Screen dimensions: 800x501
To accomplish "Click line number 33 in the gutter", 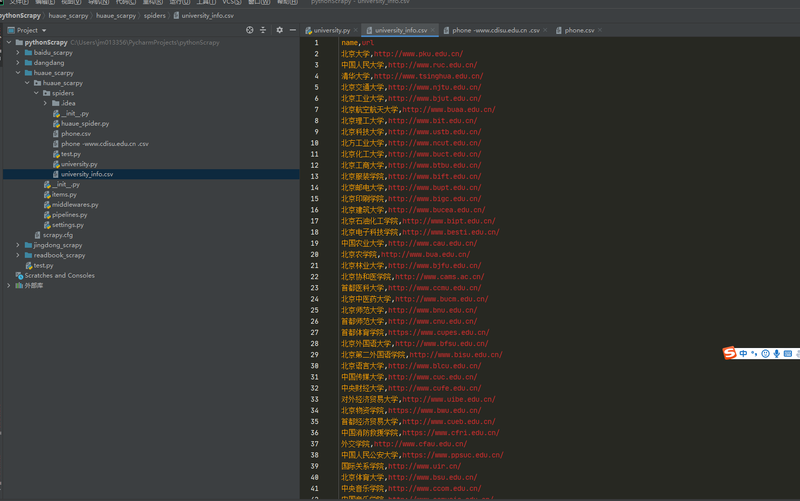I will 314,399.
